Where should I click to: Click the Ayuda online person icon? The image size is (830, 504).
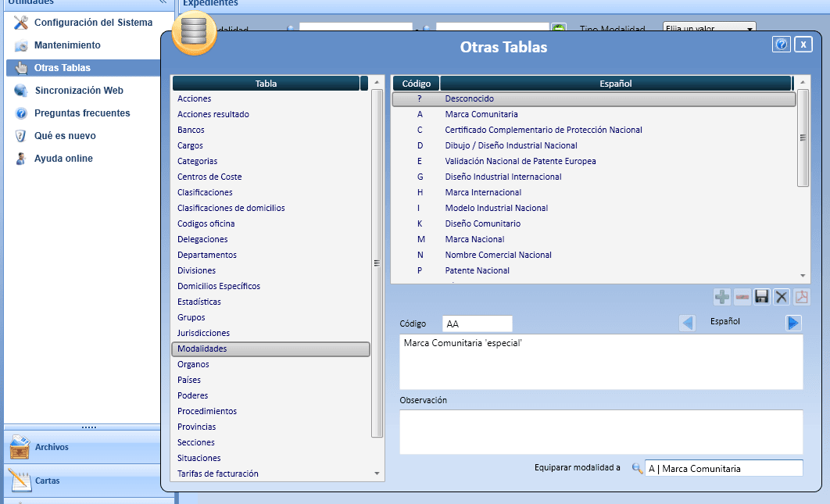pyautogui.click(x=20, y=159)
